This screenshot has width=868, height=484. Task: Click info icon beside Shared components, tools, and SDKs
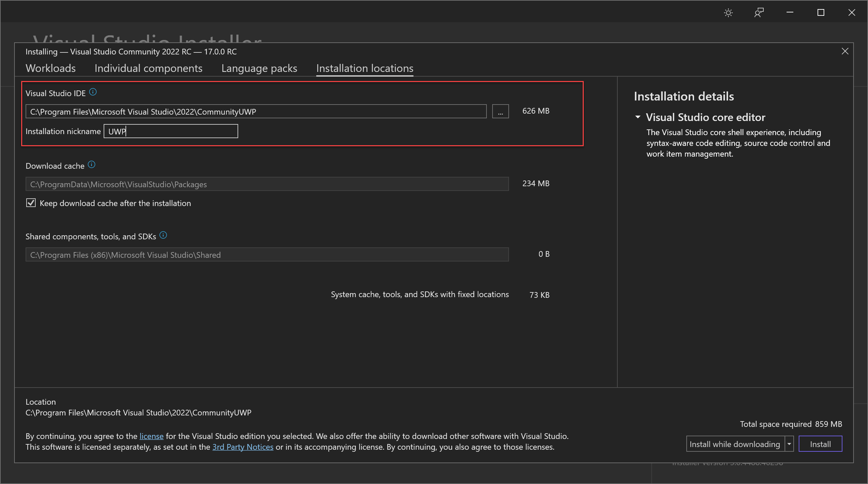click(163, 235)
